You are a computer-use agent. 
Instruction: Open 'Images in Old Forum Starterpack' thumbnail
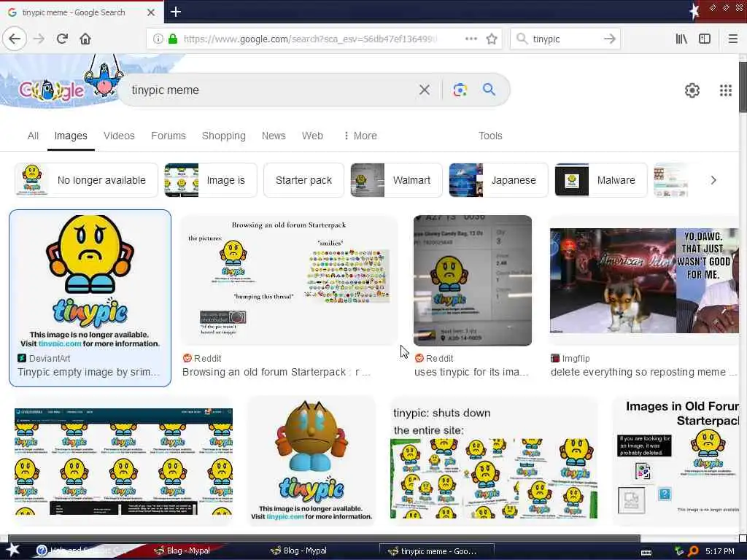(676, 461)
